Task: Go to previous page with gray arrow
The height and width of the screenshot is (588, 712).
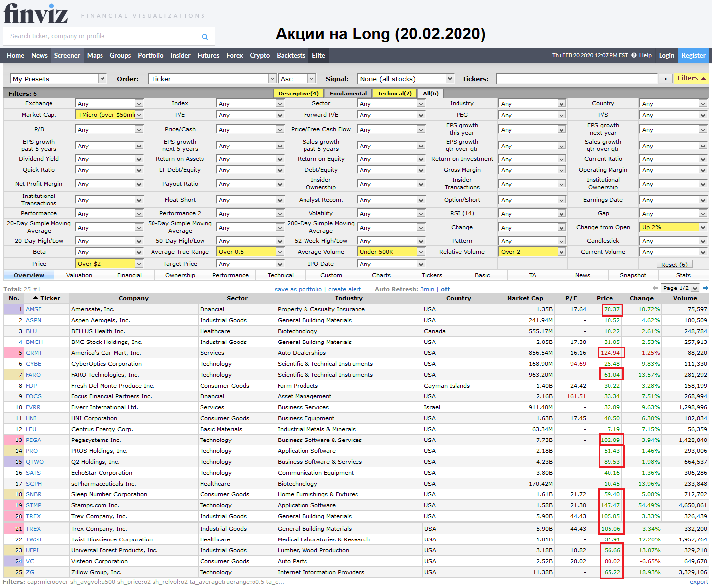Action: point(656,288)
